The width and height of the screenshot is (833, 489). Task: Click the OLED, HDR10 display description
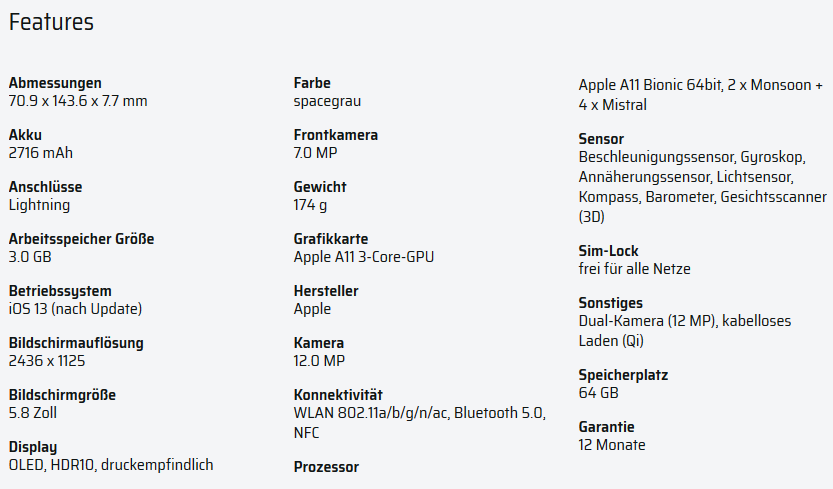point(111,465)
